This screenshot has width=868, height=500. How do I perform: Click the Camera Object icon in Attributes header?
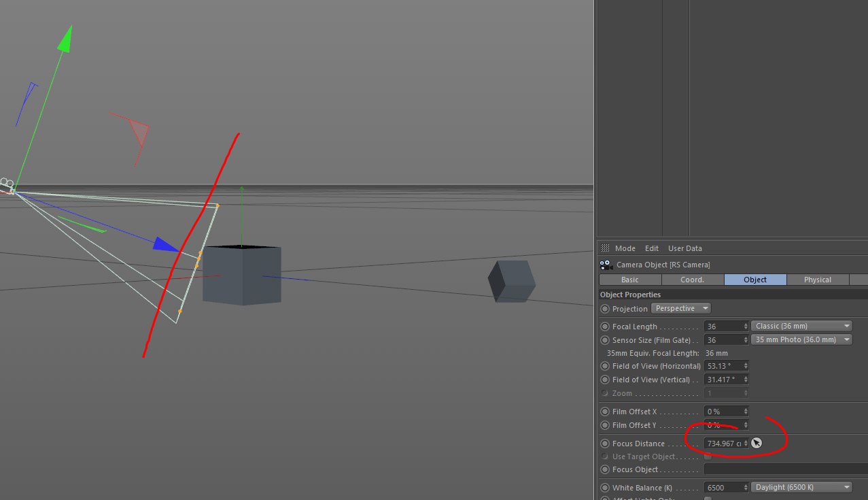tap(606, 265)
